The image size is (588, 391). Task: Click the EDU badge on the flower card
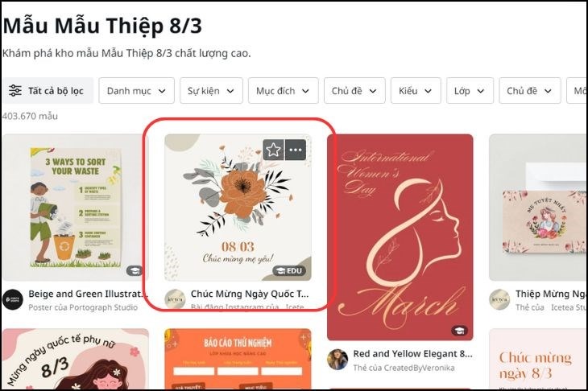coord(289,271)
